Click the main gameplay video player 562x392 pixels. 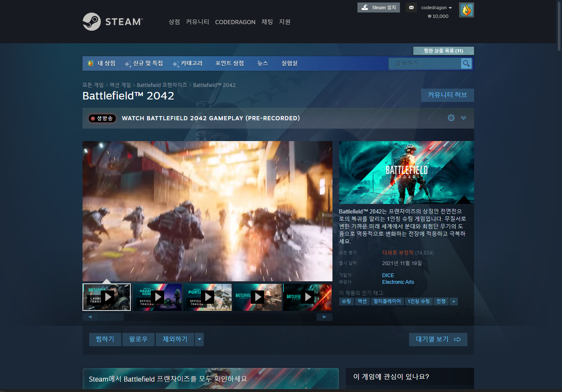pos(207,211)
